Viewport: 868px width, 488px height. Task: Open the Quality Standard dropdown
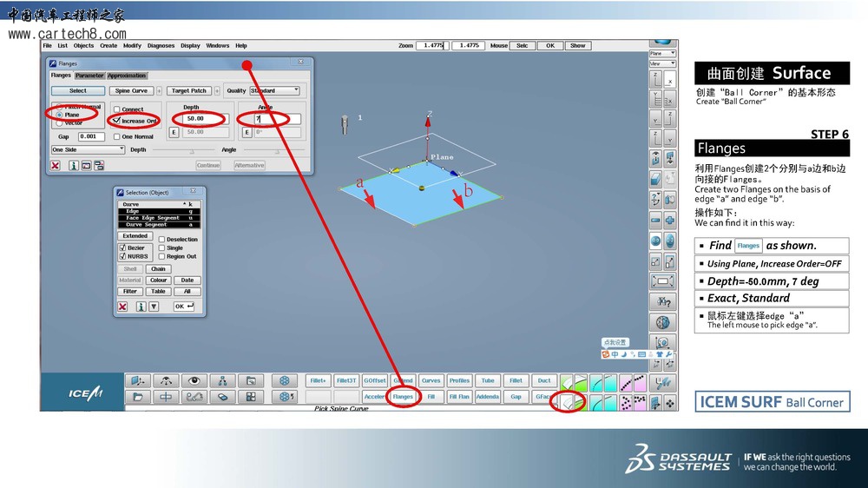(274, 90)
